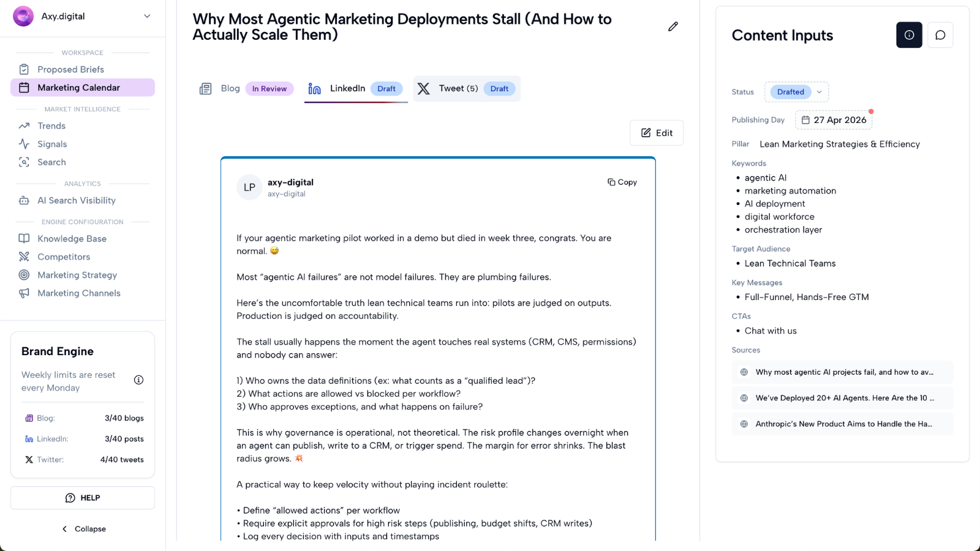
Task: Open the comments chat bubble icon
Action: click(x=940, y=35)
